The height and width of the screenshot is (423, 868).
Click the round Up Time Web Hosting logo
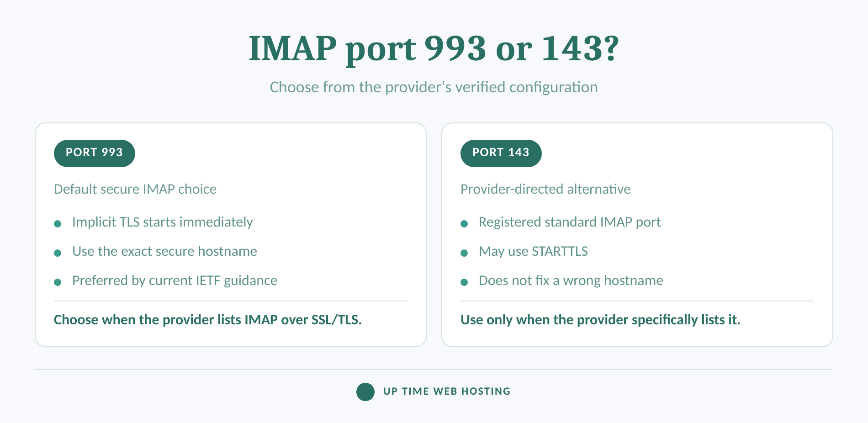[365, 391]
